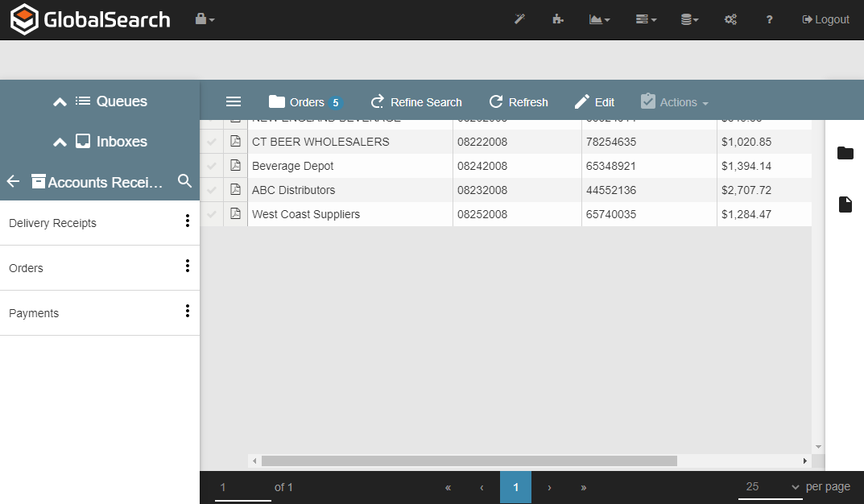This screenshot has width=864, height=504.
Task: Click the magic wand icon in top bar
Action: [519, 19]
